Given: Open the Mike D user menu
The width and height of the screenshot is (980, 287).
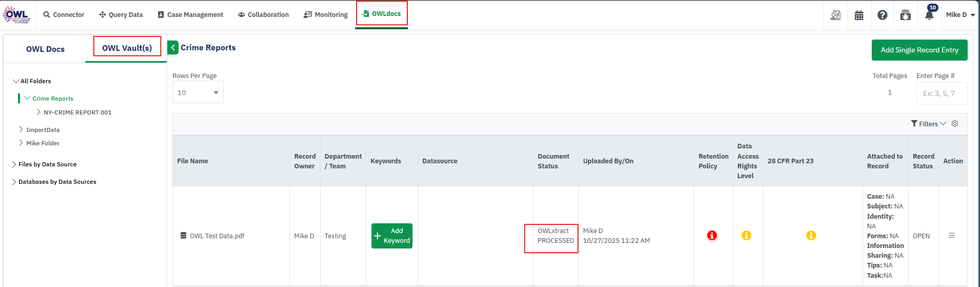Looking at the screenshot, I should click(x=960, y=15).
